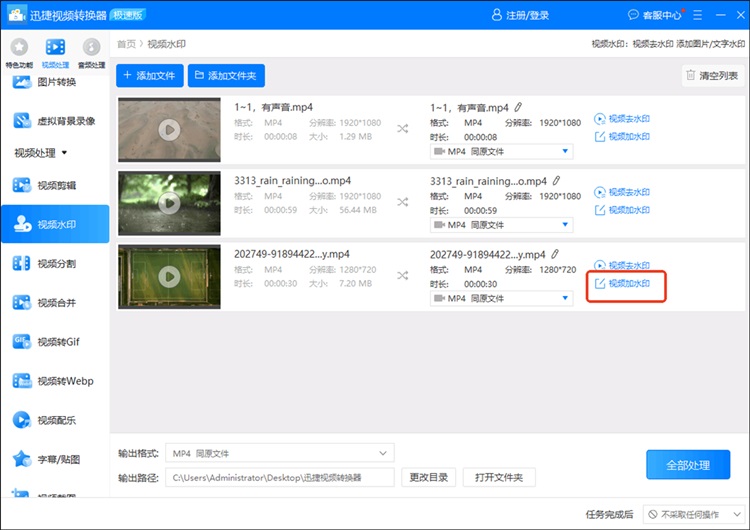Open the 输出格式 dropdown
This screenshot has width=750, height=530.
pyautogui.click(x=280, y=453)
